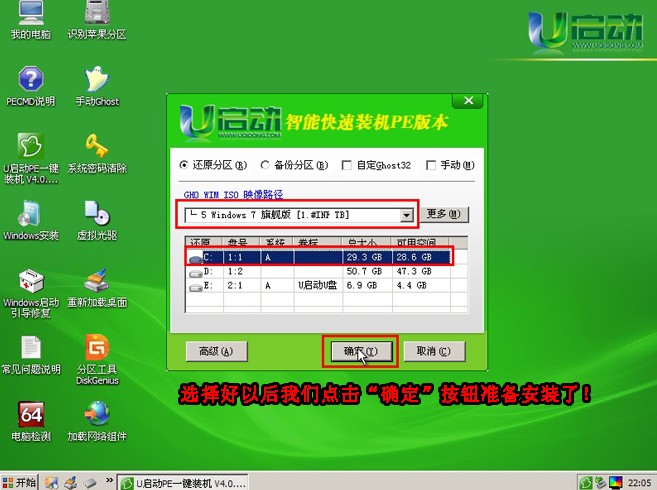Launch 手动Ghost desktop shortcut
The width and height of the screenshot is (657, 490).
pyautogui.click(x=96, y=81)
